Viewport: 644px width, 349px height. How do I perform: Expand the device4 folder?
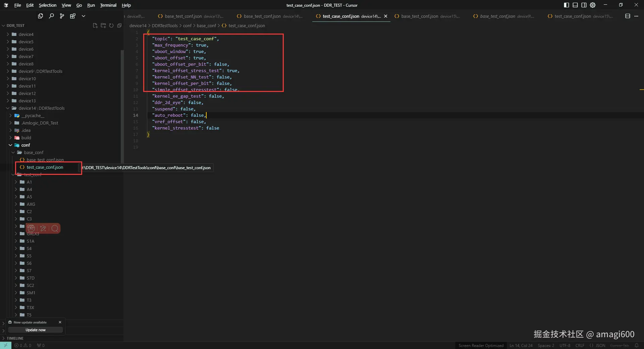point(8,34)
